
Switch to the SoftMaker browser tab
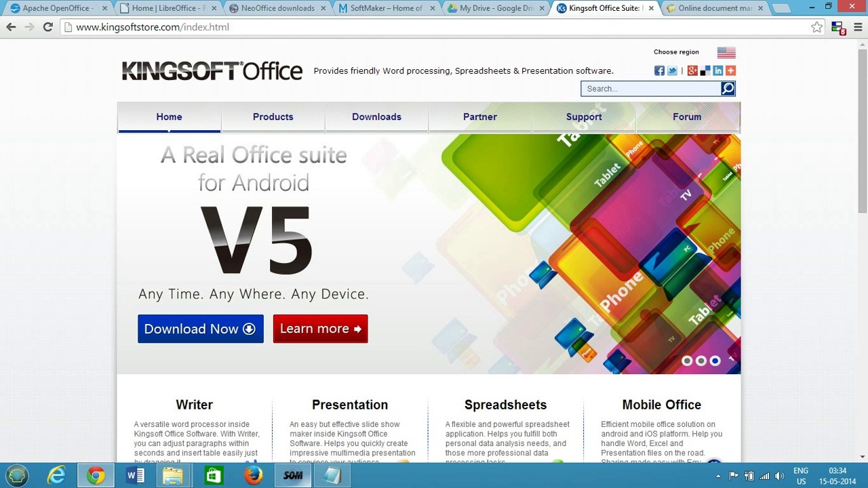coord(387,8)
